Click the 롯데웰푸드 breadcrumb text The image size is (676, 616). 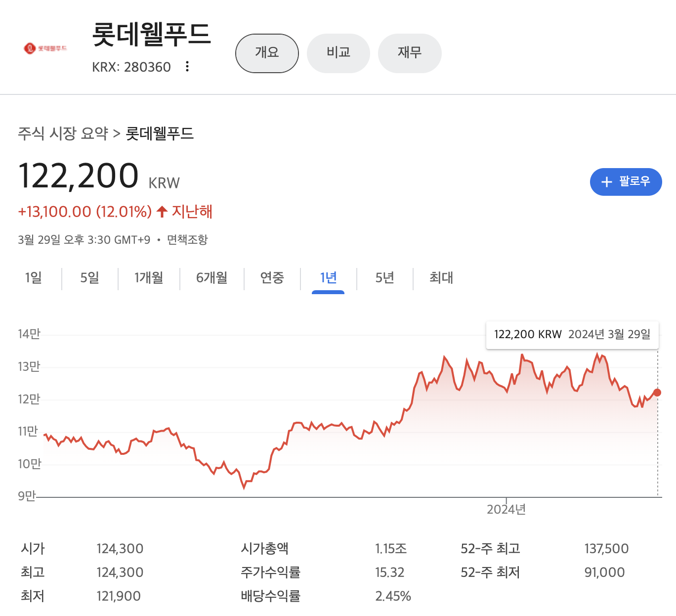160,133
